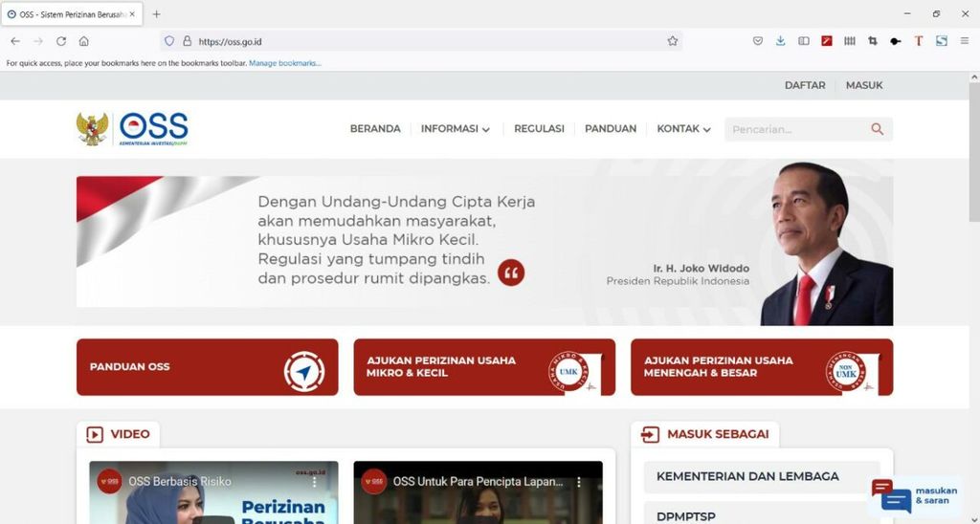
Task: Choose KEMENTERIAN DAN LEMBAGA login option
Action: (x=762, y=476)
